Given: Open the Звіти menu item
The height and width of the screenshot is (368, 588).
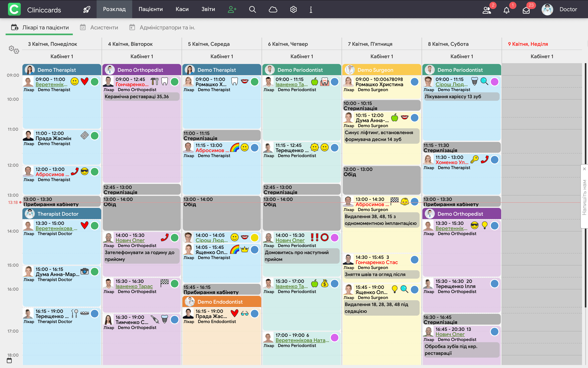Looking at the screenshot, I should [208, 9].
